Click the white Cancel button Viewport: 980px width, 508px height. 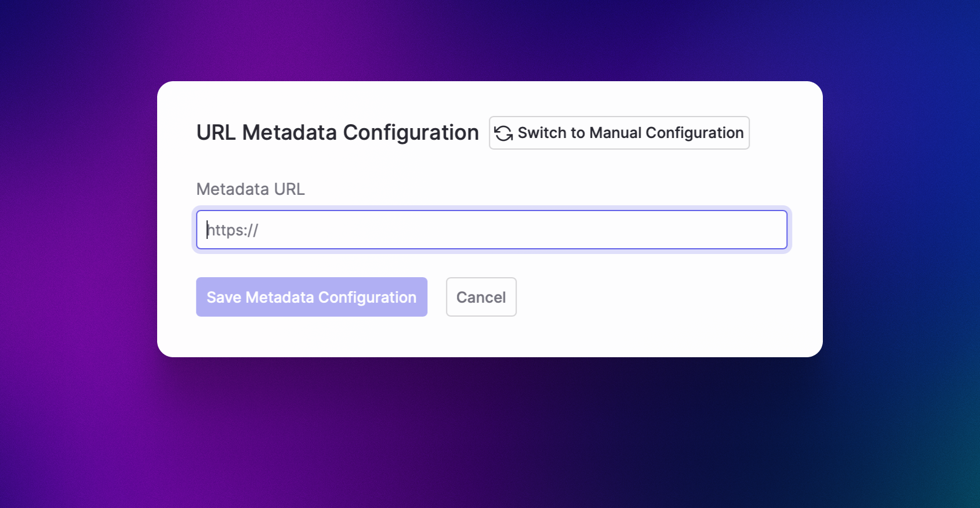pos(481,297)
